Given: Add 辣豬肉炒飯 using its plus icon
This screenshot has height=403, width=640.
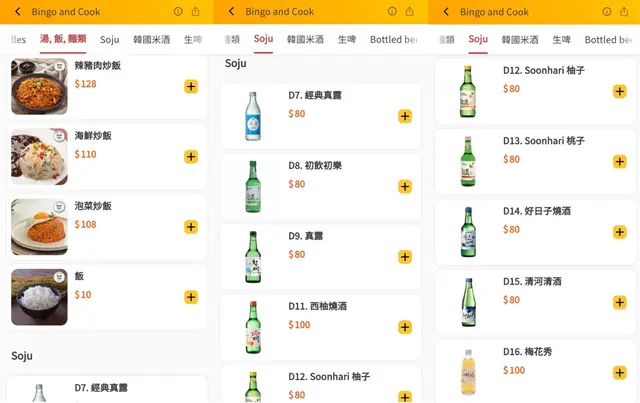Looking at the screenshot, I should point(191,87).
